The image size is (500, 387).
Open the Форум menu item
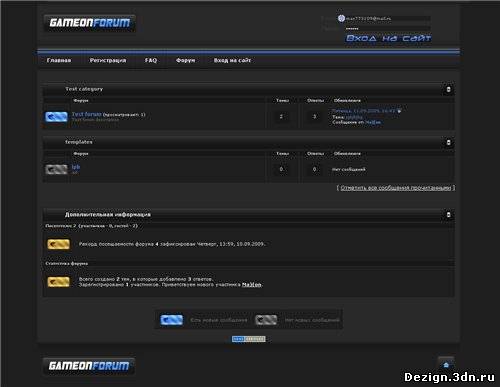tap(185, 60)
